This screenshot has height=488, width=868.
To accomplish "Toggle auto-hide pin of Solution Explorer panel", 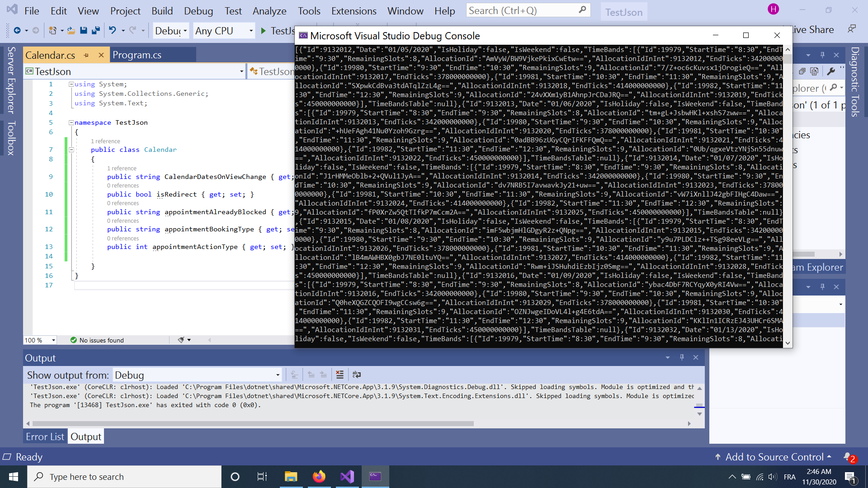I will pos(822,55).
